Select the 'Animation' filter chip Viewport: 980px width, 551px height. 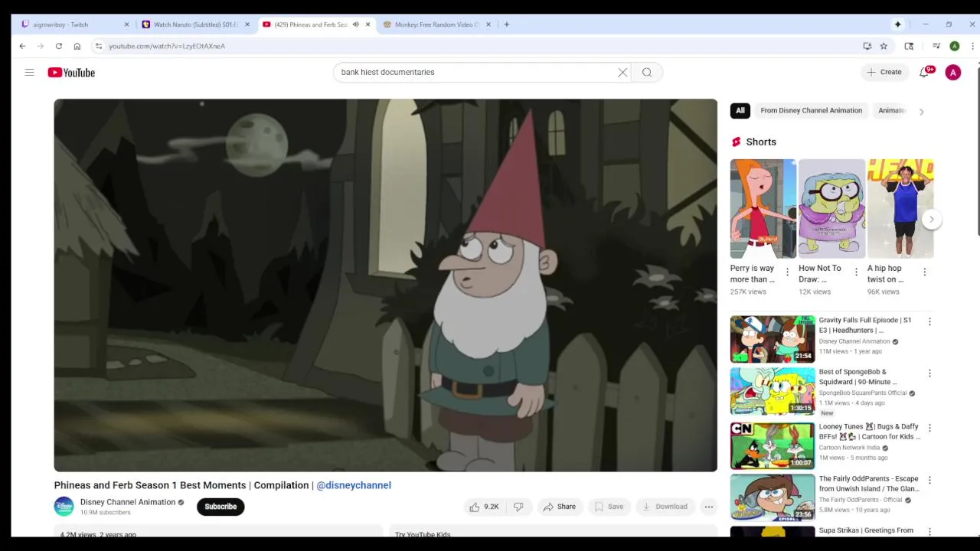pyautogui.click(x=892, y=110)
